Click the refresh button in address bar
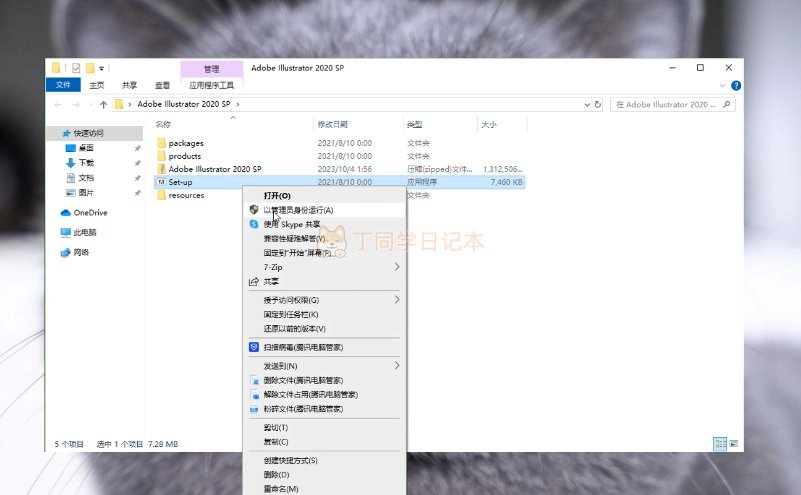 (598, 104)
